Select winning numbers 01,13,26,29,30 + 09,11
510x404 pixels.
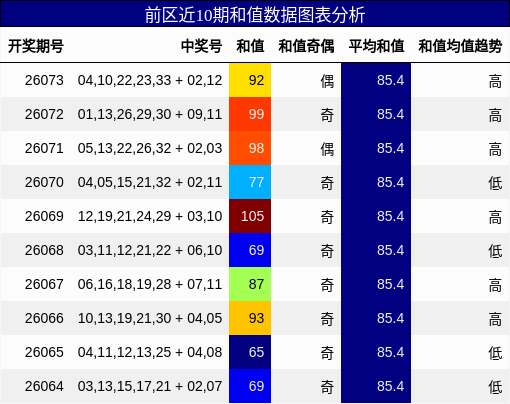150,114
